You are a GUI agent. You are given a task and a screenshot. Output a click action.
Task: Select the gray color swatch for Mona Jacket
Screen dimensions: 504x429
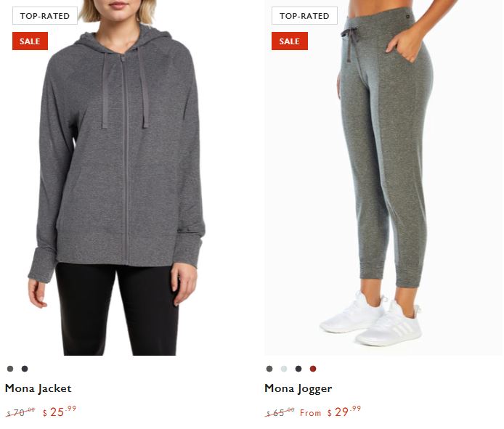point(10,369)
